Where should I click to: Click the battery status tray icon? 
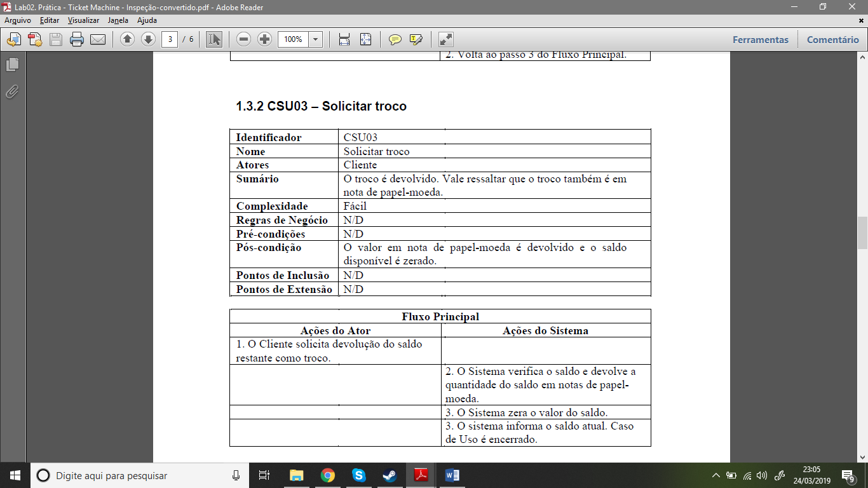pos(731,475)
